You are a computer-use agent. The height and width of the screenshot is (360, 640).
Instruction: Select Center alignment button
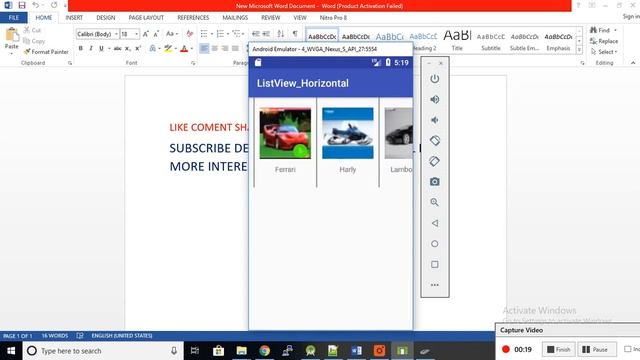pyautogui.click(x=215, y=49)
